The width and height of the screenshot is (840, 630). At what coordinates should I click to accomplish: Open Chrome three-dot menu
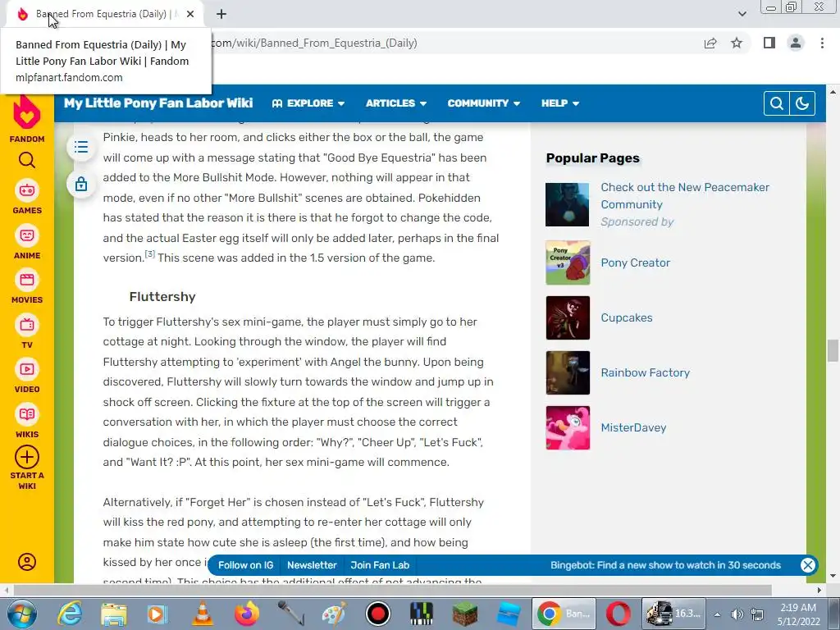[822, 43]
